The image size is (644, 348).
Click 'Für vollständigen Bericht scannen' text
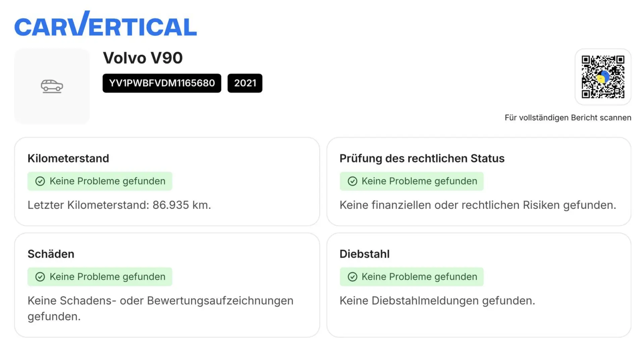pos(568,118)
